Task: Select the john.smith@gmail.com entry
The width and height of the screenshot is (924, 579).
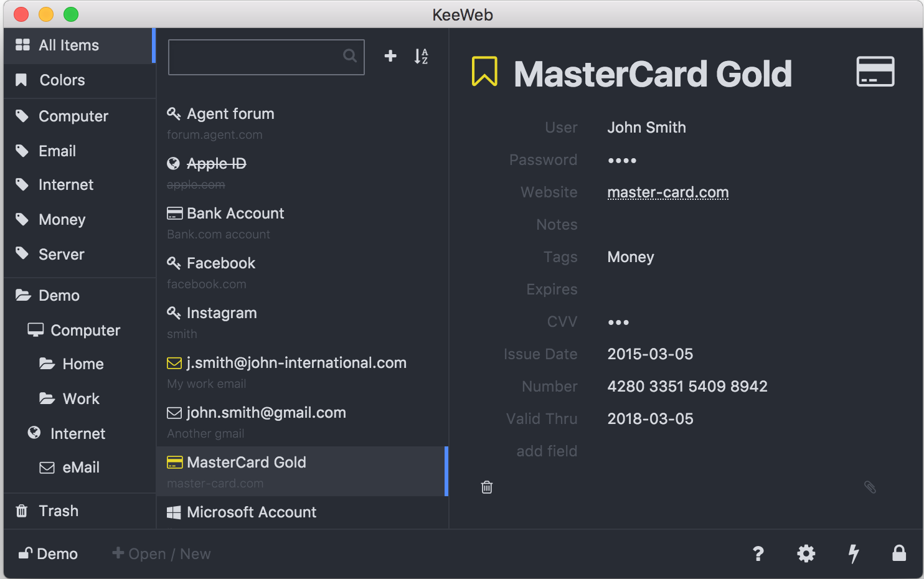Action: (x=302, y=421)
